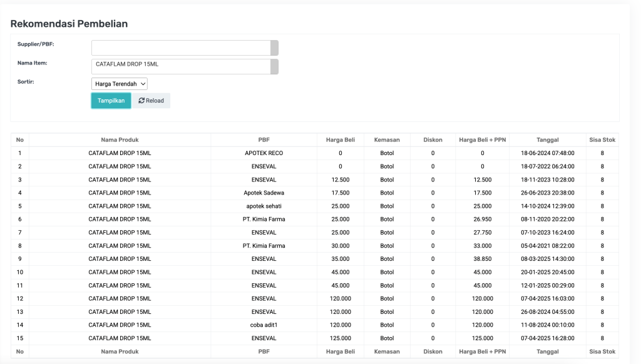This screenshot has height=364, width=641.
Task: Click the Tampilkan button
Action: [x=111, y=101]
